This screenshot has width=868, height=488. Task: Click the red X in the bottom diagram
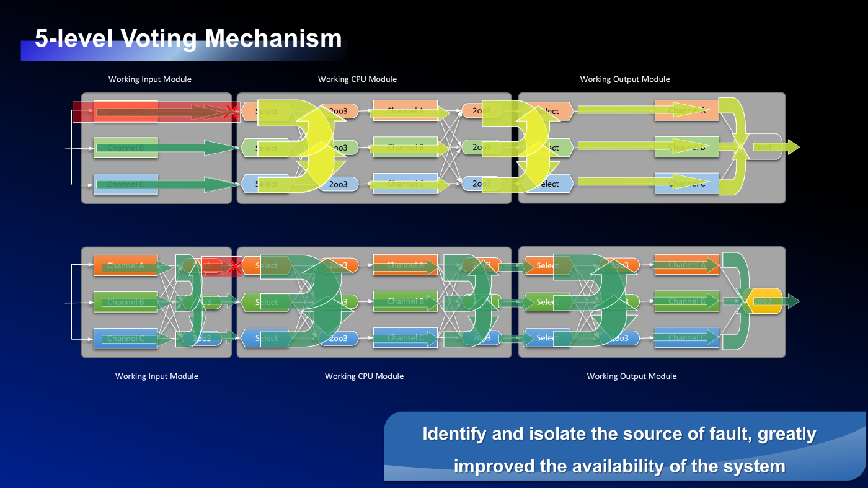pyautogui.click(x=235, y=267)
